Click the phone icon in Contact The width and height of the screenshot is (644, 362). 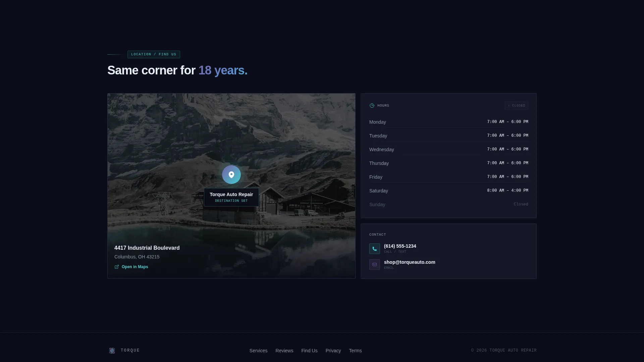[375, 249]
